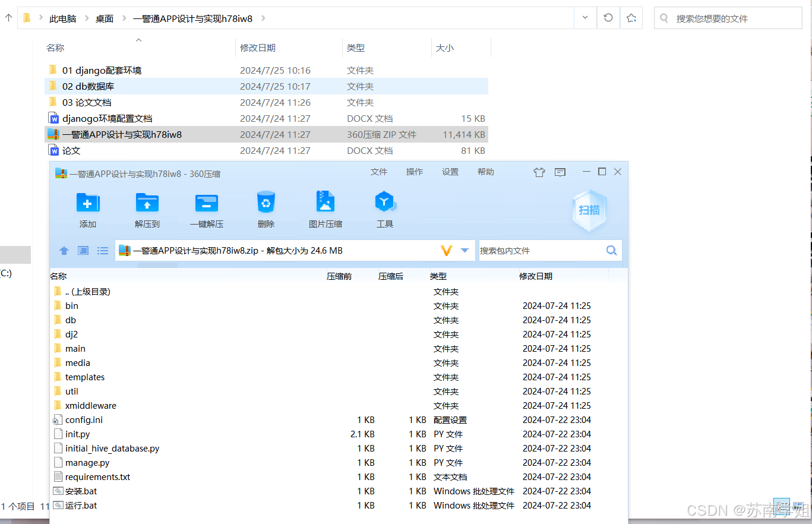Screen dimensions: 812x524
Task: Go up one level in the archive
Action: (x=64, y=251)
